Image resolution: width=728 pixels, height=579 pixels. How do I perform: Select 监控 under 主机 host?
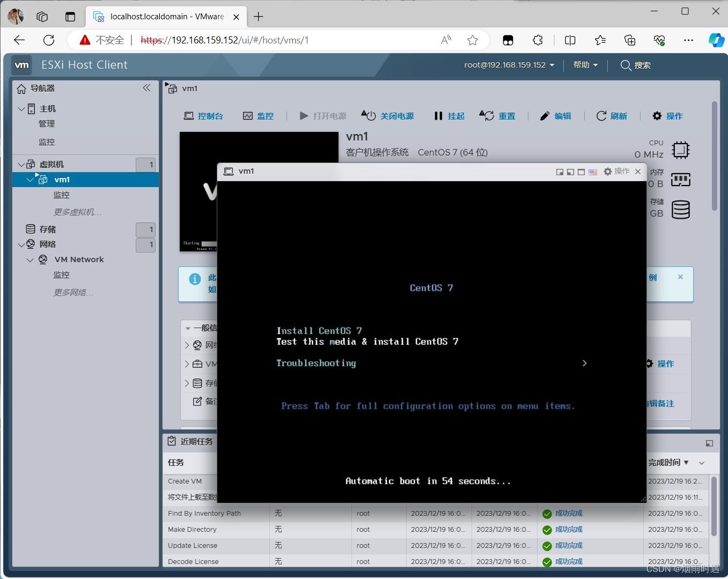pos(47,142)
